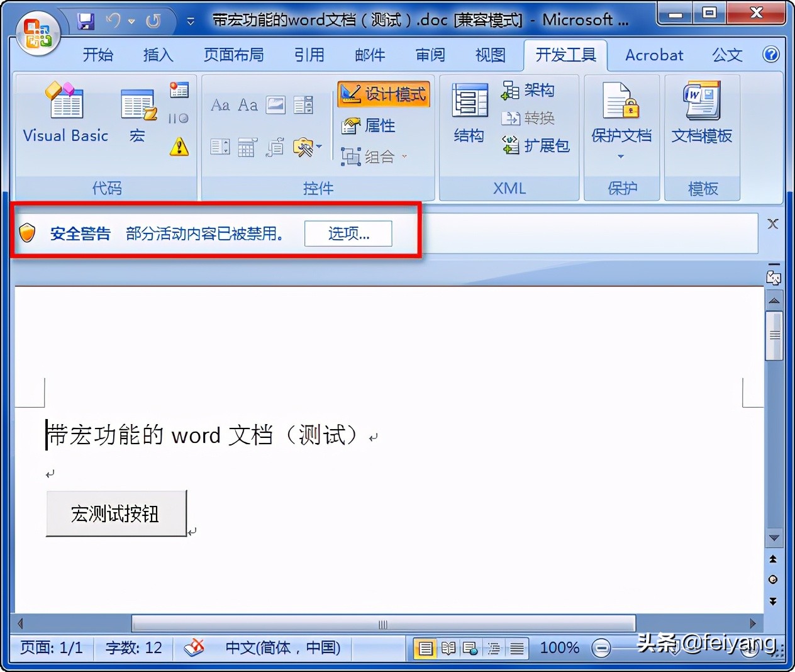795x672 pixels.
Task: Open the legacy tools dropdown
Action: (308, 147)
